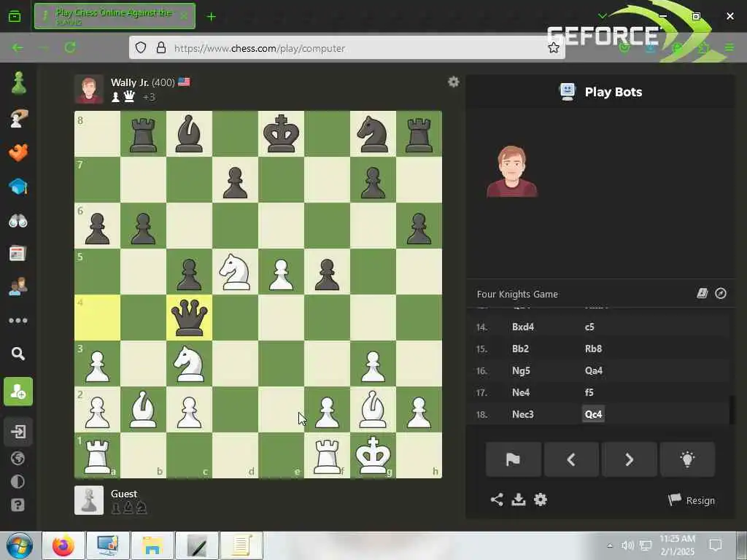Click the move list scrollbar
The height and width of the screenshot is (560, 747).
(x=732, y=410)
